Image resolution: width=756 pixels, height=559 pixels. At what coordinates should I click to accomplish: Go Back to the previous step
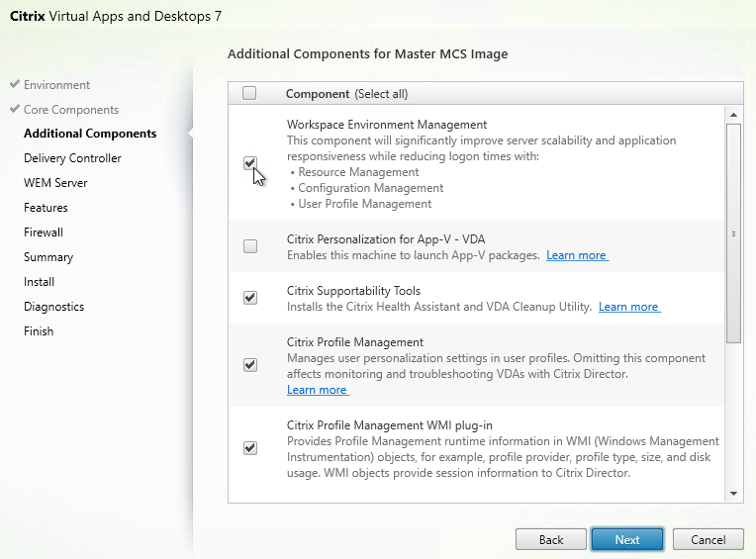[551, 540]
